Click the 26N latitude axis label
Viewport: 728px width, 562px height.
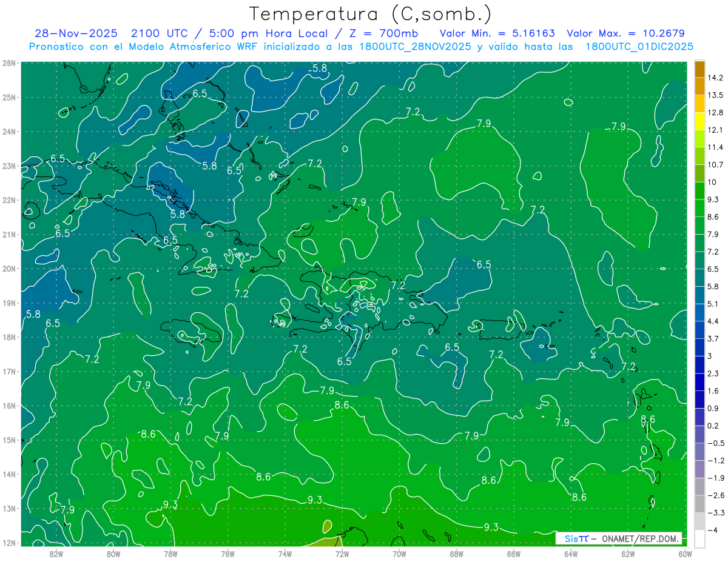[x=8, y=63]
